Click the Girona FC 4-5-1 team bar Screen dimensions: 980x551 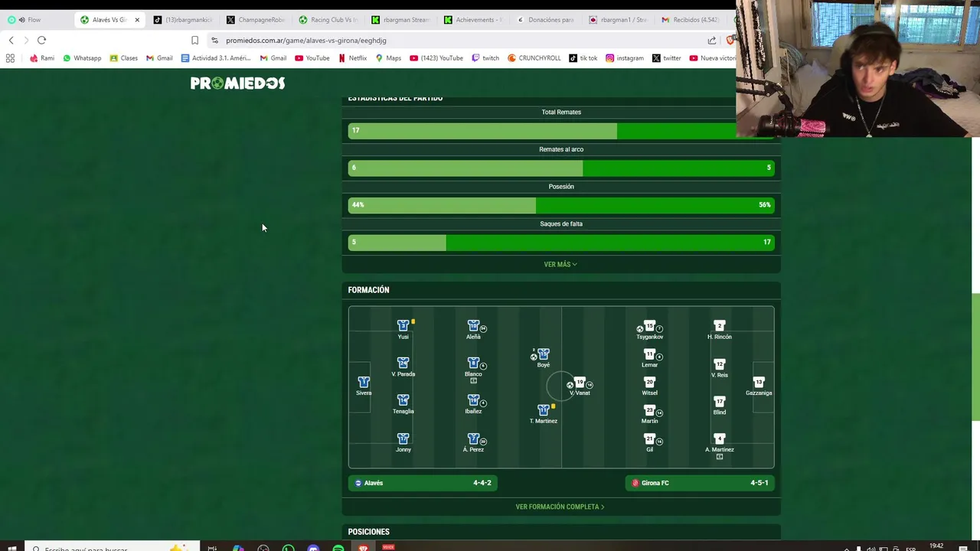tap(700, 483)
